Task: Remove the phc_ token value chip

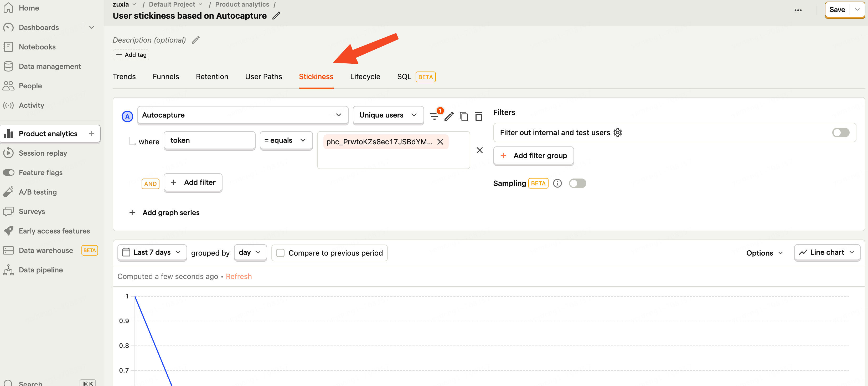Action: pyautogui.click(x=440, y=141)
